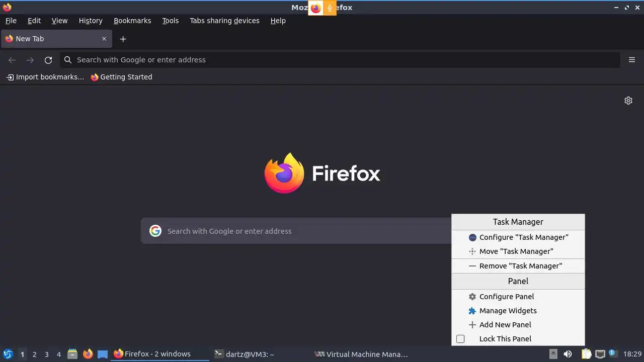
Task: Choose Remove "Task Manager" entry
Action: pyautogui.click(x=518, y=266)
